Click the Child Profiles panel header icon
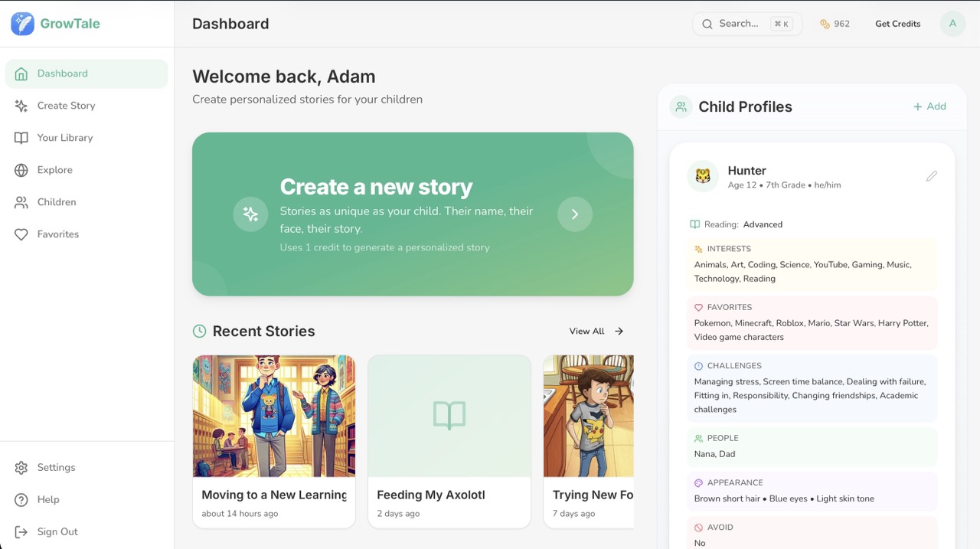Screen dimensions: 980x549 681,106
